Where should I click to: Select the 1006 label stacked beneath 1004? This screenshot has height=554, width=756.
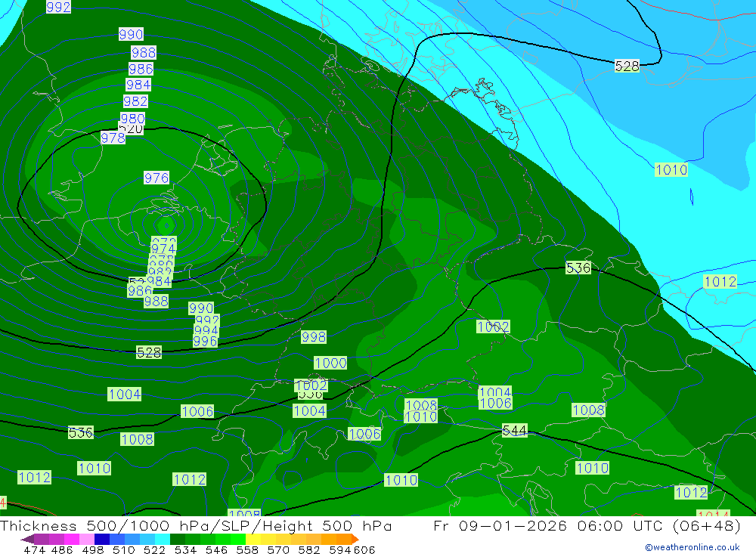[x=495, y=403]
